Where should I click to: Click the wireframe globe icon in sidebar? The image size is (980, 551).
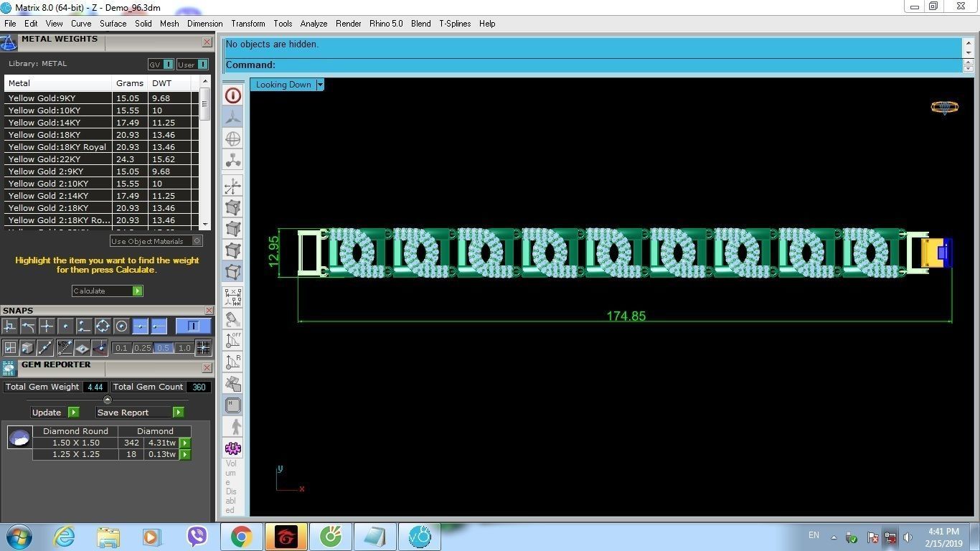[233, 138]
